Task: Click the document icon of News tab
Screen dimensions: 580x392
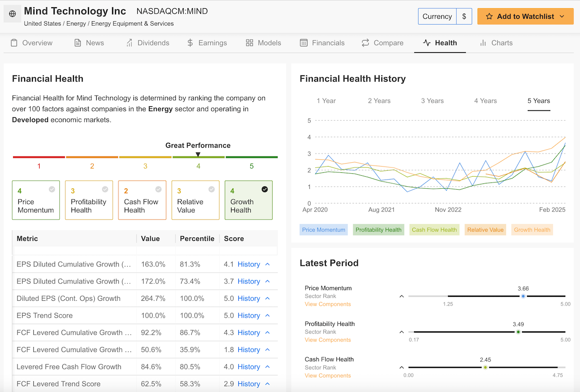Action: [x=78, y=43]
